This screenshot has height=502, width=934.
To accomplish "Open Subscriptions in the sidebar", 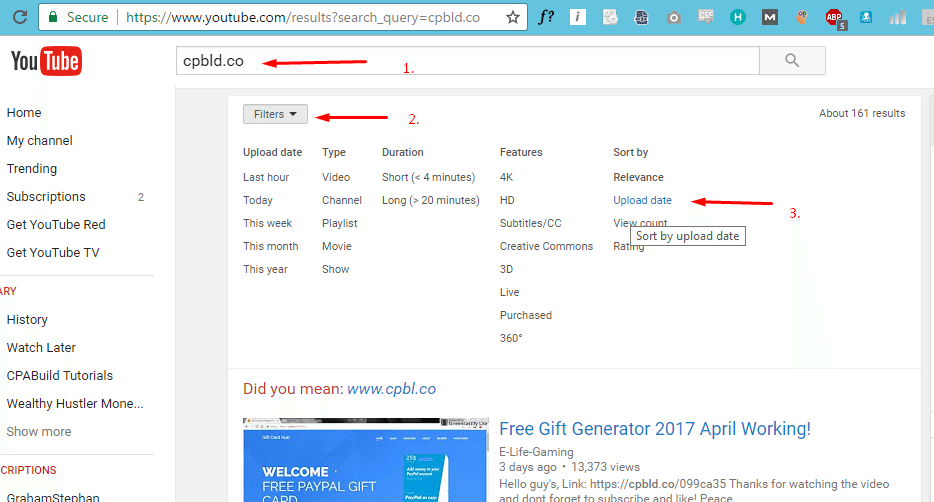I will tap(46, 197).
